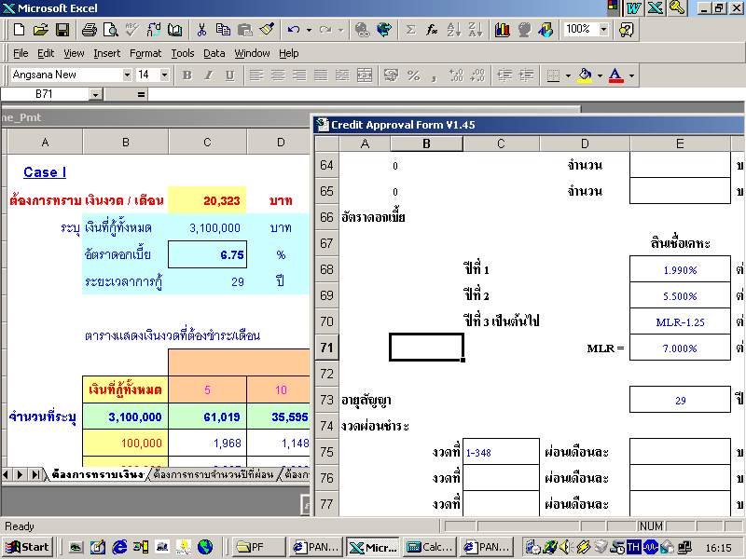Click the formula bar input area

(445, 94)
